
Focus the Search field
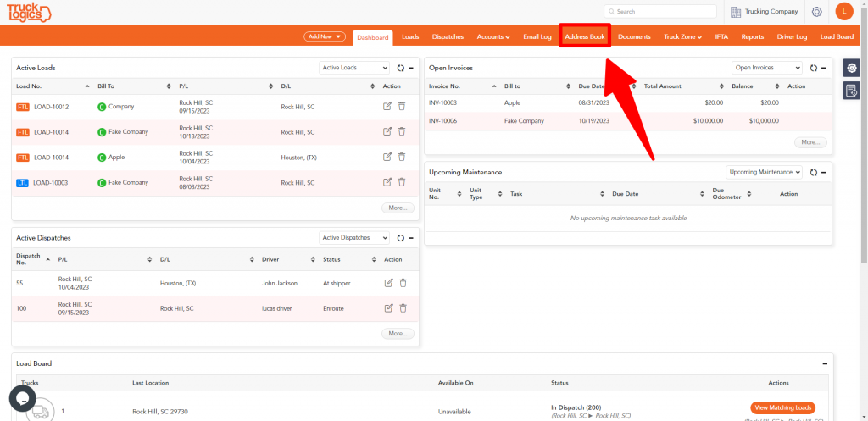click(660, 12)
